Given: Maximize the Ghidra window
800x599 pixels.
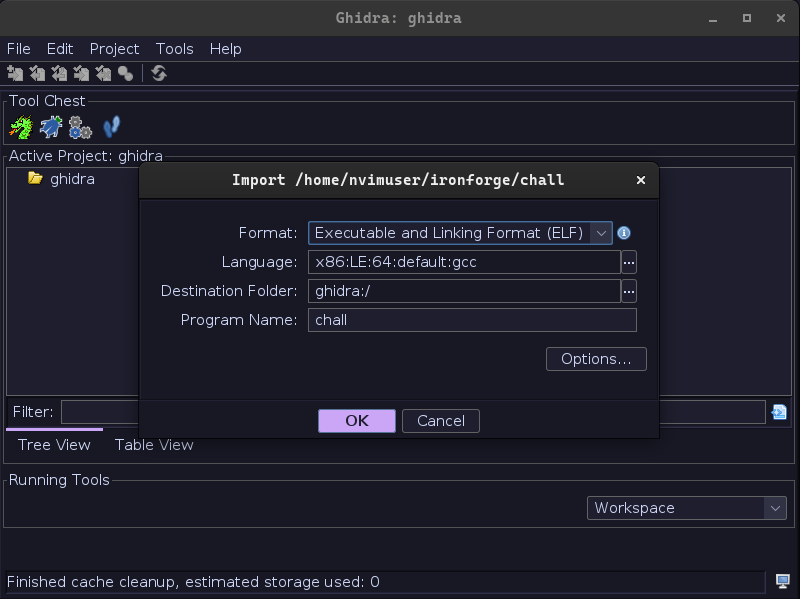Looking at the screenshot, I should [x=746, y=18].
